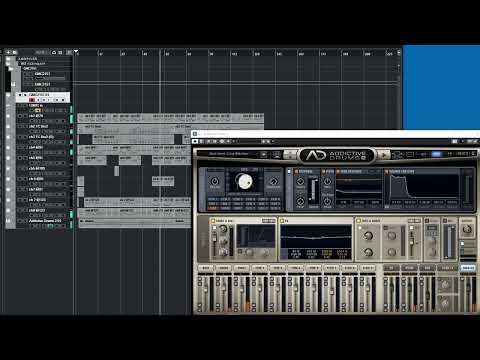Toggle the Pitch section enable checkbox
This screenshot has width=480, height=360.
(x=296, y=172)
